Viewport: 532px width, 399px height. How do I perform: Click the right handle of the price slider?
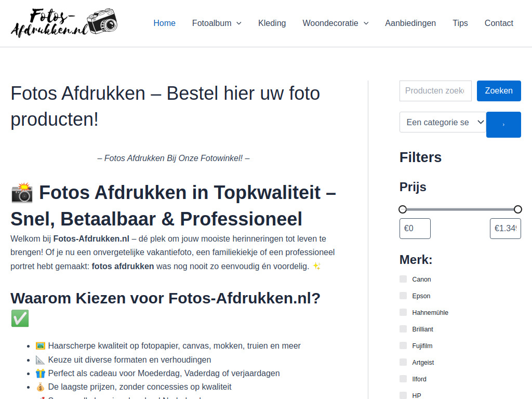[517, 209]
